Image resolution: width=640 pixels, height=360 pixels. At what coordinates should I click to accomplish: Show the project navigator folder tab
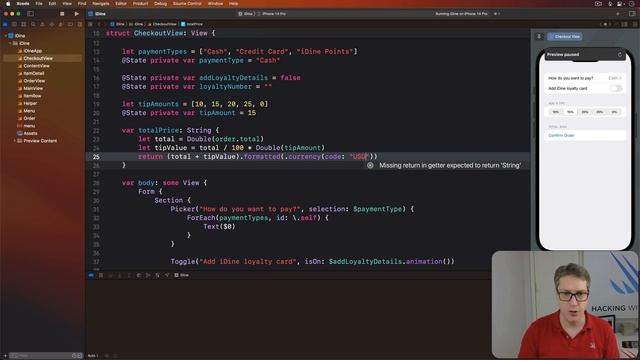[5, 24]
